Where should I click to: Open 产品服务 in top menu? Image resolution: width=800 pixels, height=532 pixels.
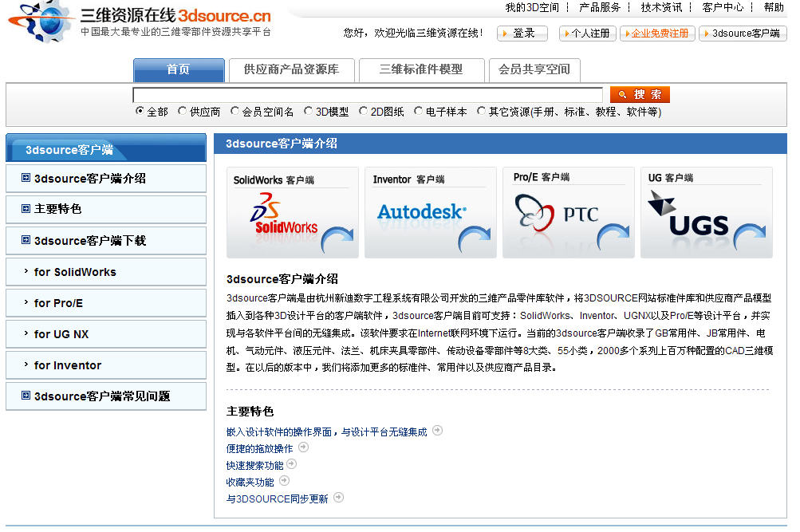(600, 8)
